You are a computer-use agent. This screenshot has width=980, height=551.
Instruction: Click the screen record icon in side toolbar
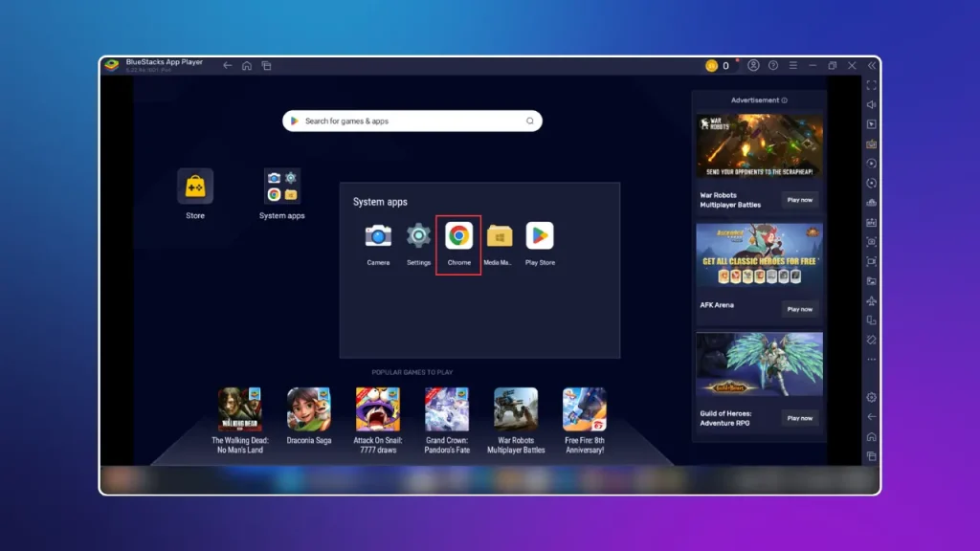[x=871, y=262]
